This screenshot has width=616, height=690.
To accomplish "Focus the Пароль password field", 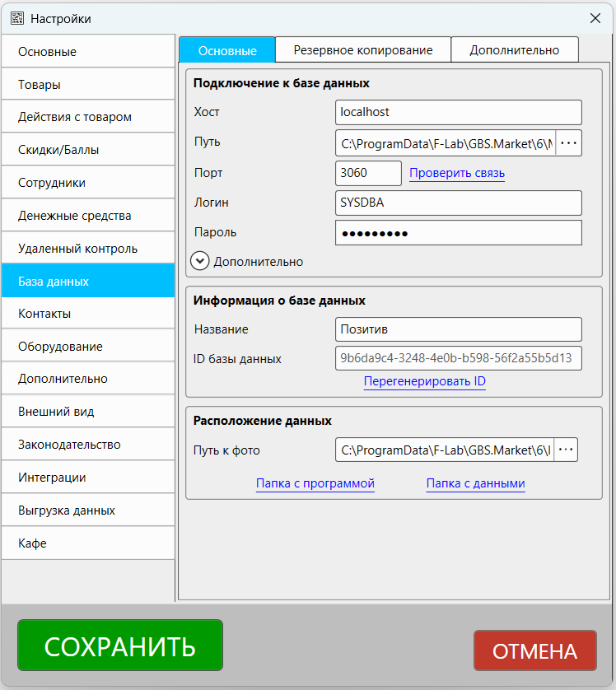I will pos(458,233).
